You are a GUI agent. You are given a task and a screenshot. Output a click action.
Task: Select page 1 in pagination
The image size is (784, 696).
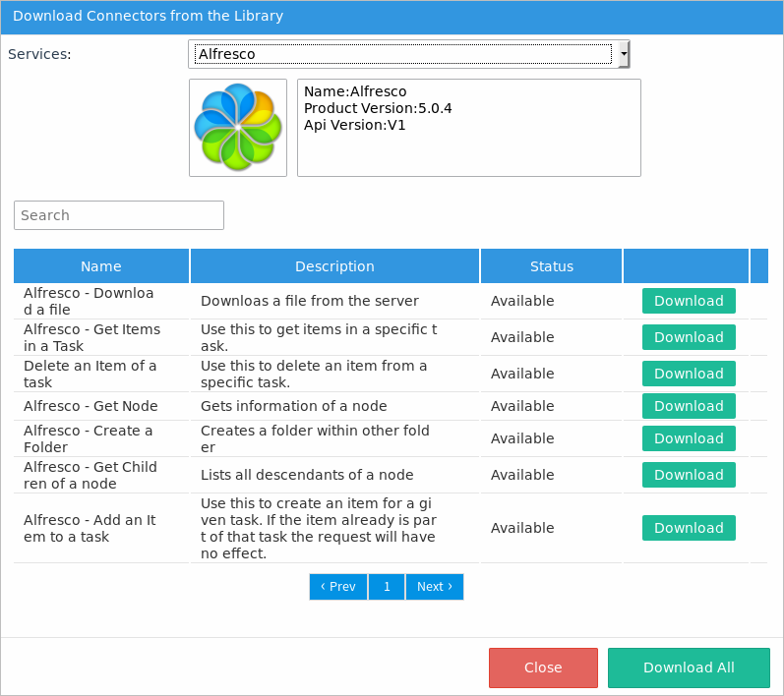[387, 587]
